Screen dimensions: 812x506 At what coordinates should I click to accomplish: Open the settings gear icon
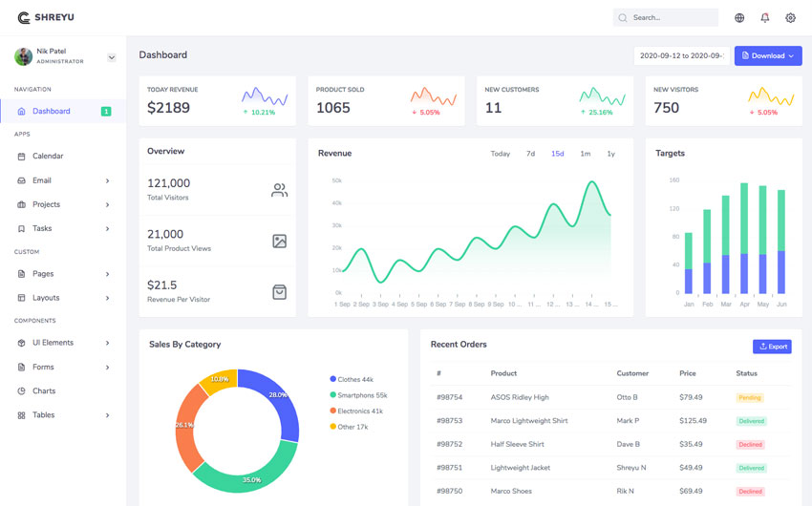790,17
